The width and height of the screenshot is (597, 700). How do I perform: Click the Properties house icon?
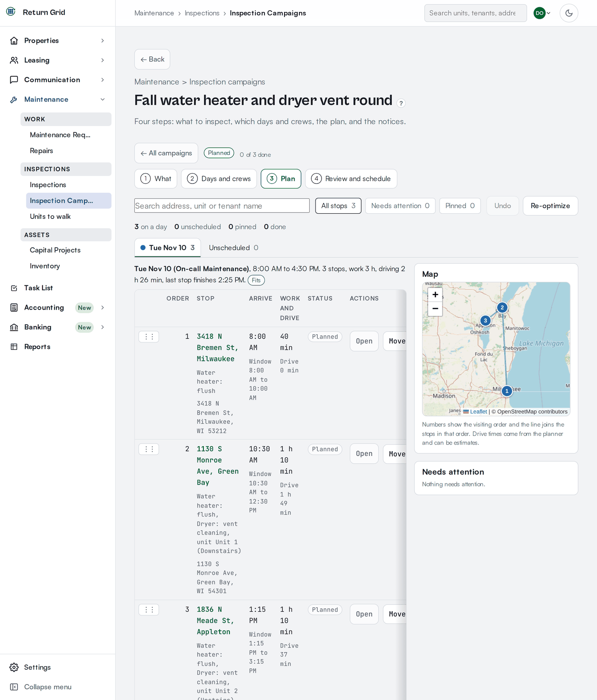[x=14, y=41]
